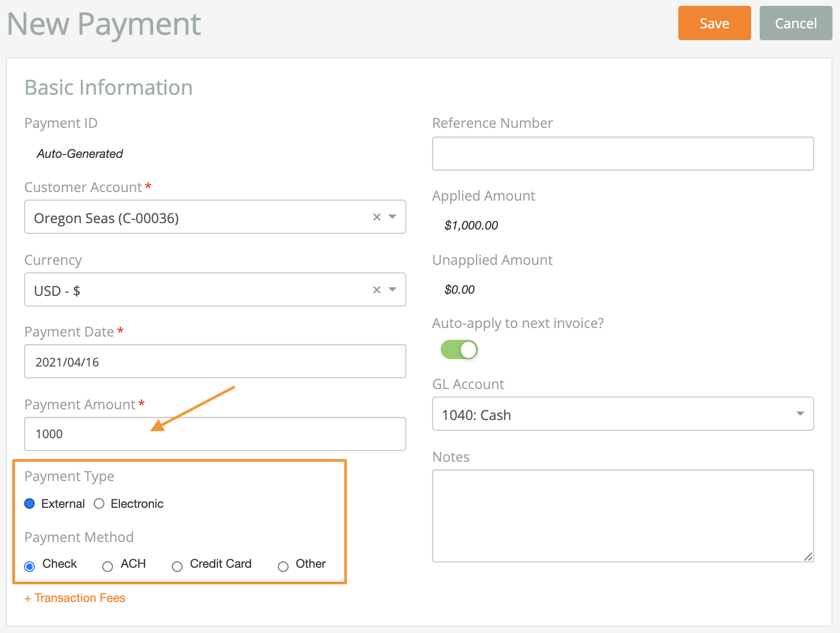Viewport: 840px width, 633px height.
Task: Clear the Oregon Seas customer selection
Action: point(376,217)
